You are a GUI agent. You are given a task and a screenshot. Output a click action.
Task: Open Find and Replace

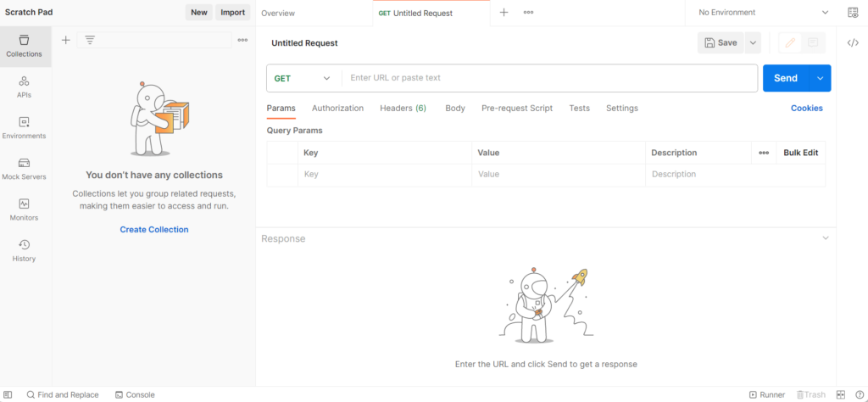tap(63, 395)
